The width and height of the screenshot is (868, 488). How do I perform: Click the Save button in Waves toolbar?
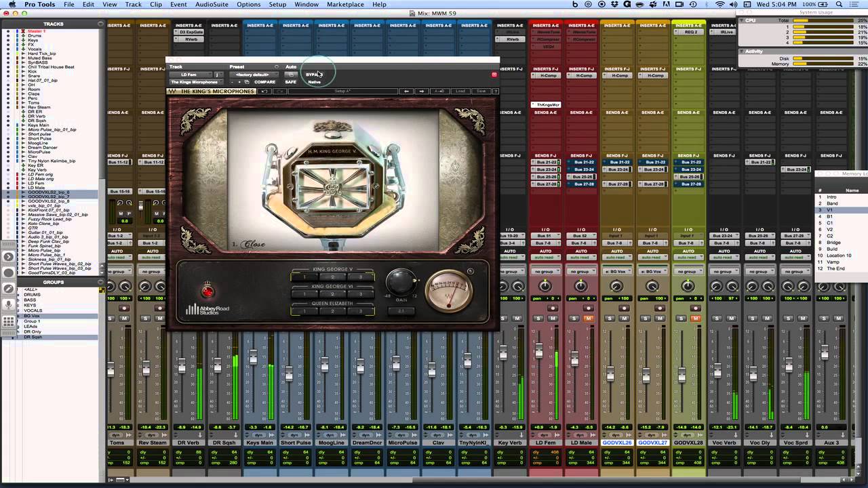481,91
